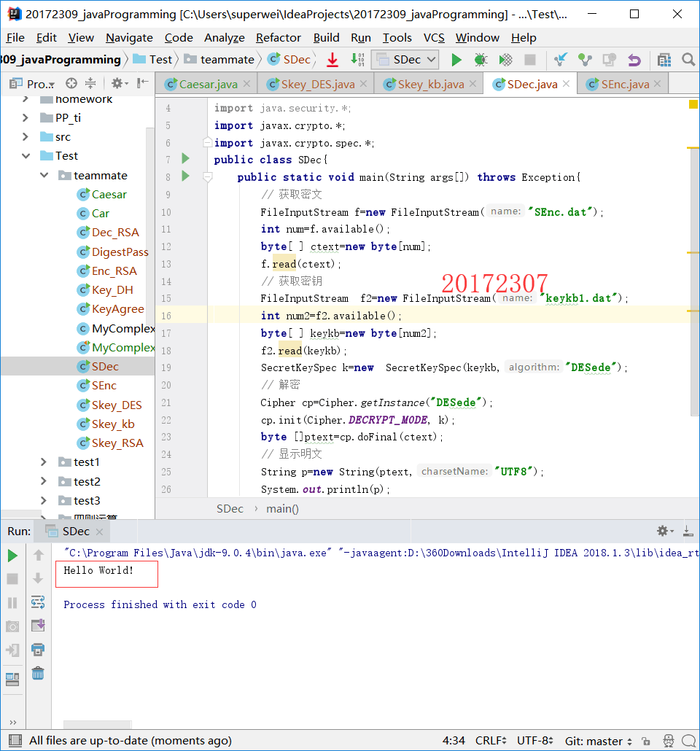
Task: Open the VCS menu
Action: click(434, 37)
